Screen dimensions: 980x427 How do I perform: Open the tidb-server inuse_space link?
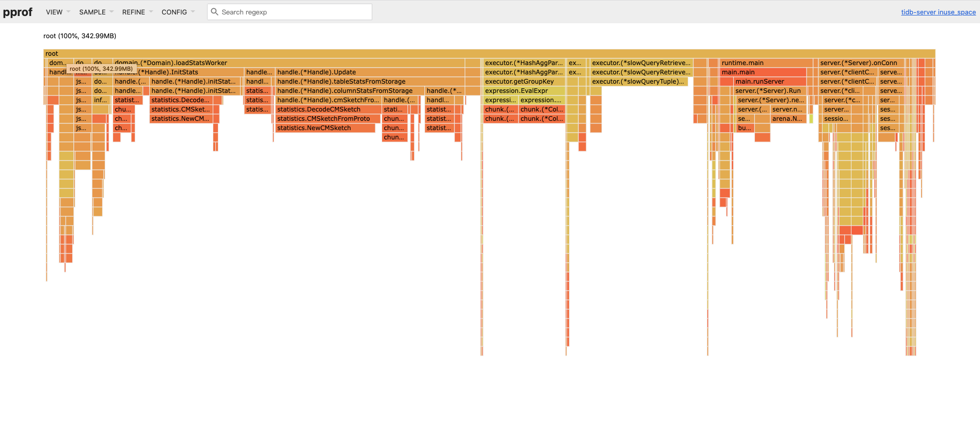click(938, 12)
